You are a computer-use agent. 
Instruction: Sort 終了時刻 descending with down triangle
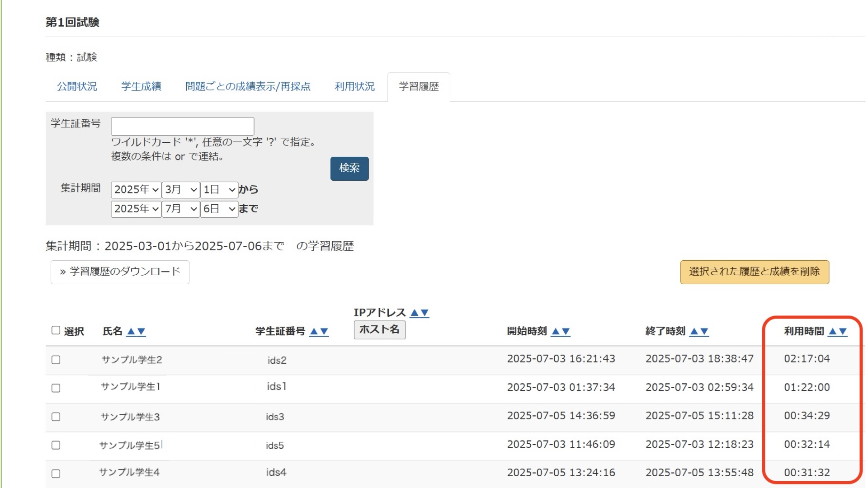pos(704,332)
